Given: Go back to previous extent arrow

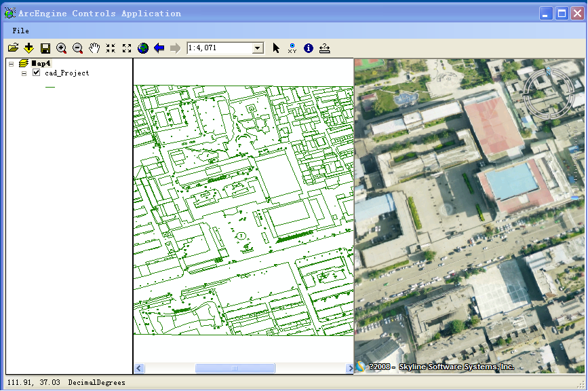Looking at the screenshot, I should 159,48.
